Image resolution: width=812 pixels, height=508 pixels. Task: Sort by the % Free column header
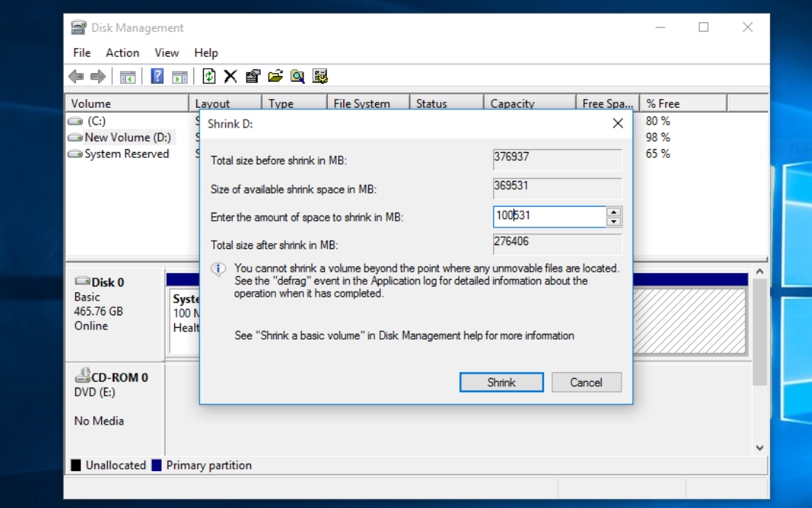click(x=684, y=103)
